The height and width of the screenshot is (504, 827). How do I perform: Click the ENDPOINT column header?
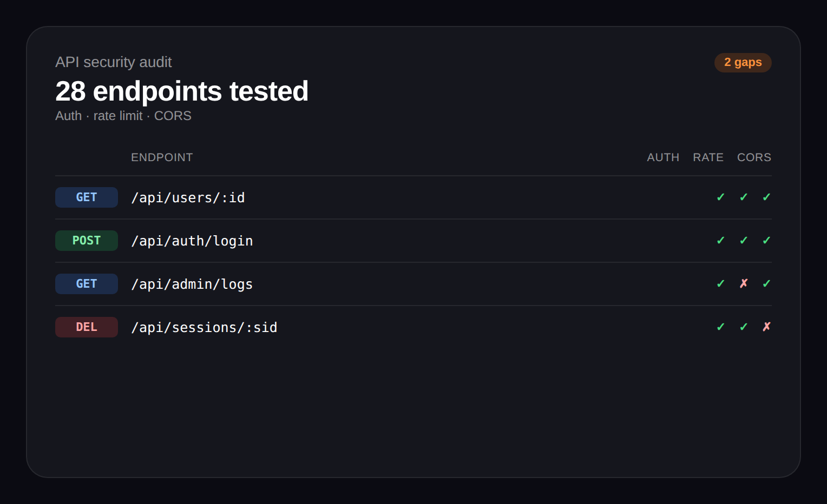[162, 157]
